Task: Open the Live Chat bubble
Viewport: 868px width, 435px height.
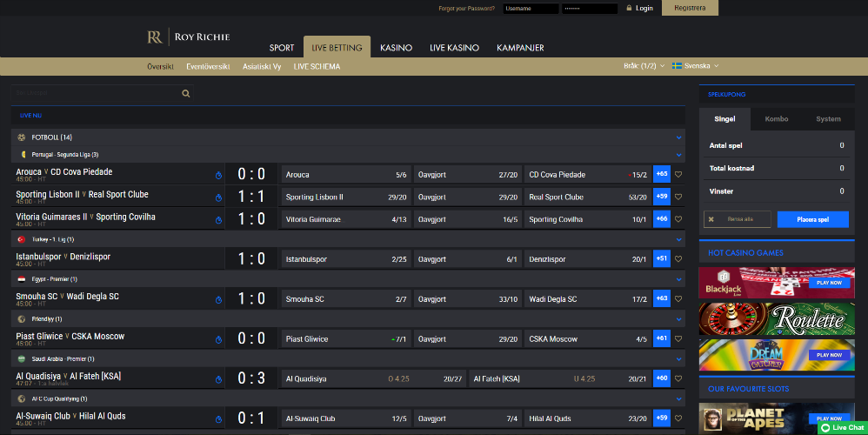Action: 843,428
